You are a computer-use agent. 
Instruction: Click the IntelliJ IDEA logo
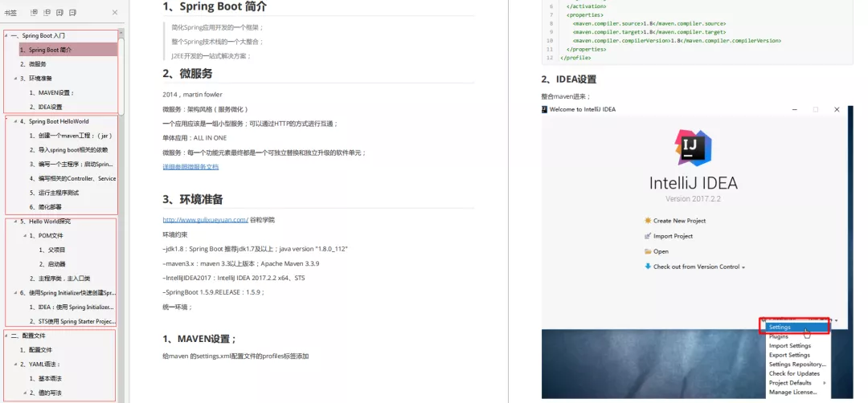point(693,148)
